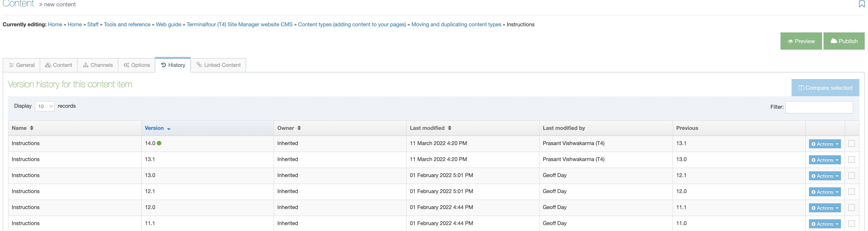
Task: Sort by the Version column header
Action: point(154,128)
